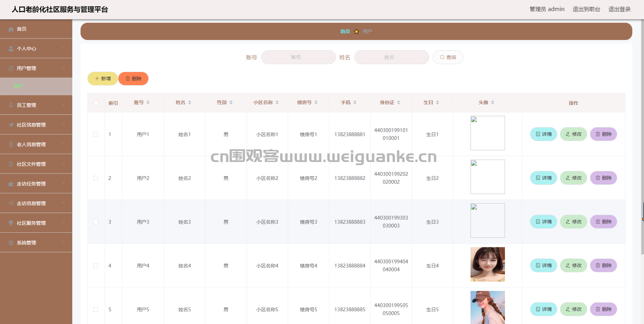This screenshot has width=644, height=324.
Task: Click the home icon in the sidebar
Action: click(11, 29)
